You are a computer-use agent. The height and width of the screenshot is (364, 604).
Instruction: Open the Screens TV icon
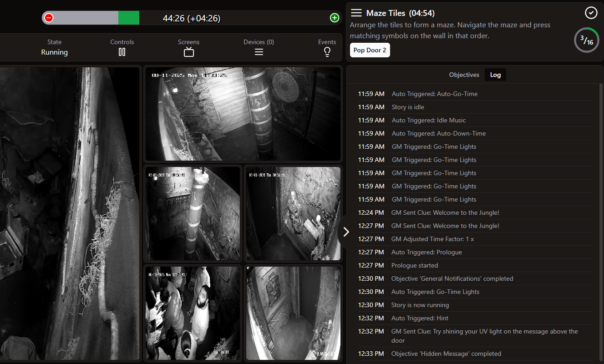click(189, 52)
